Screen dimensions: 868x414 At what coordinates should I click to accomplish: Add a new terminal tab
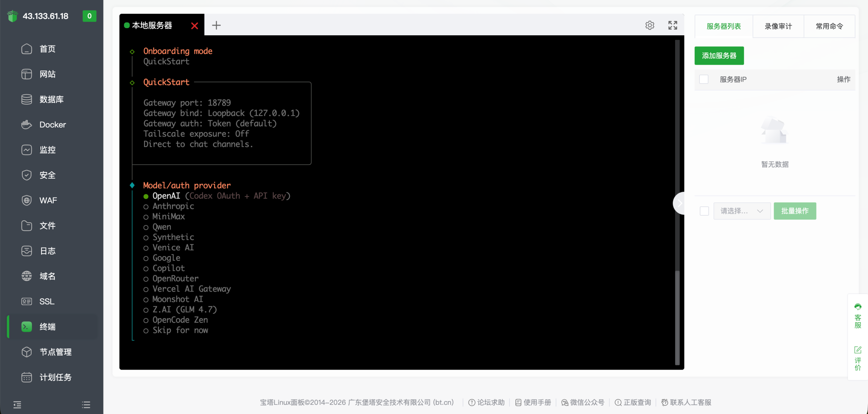(x=216, y=25)
